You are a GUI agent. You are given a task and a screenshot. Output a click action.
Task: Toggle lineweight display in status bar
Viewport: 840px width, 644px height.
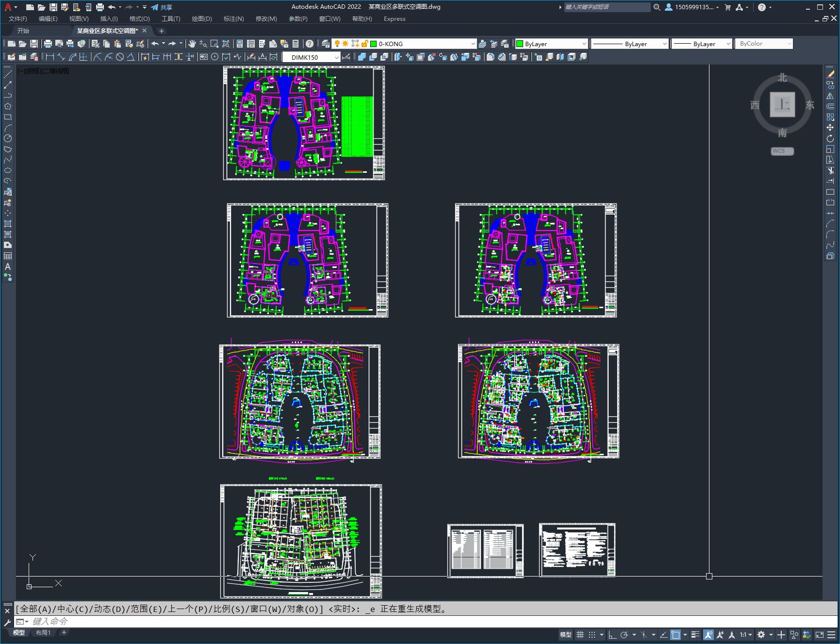[695, 634]
